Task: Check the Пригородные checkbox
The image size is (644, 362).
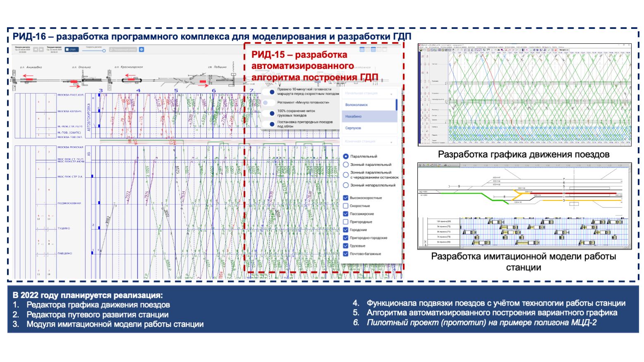Action: pyautogui.click(x=346, y=222)
